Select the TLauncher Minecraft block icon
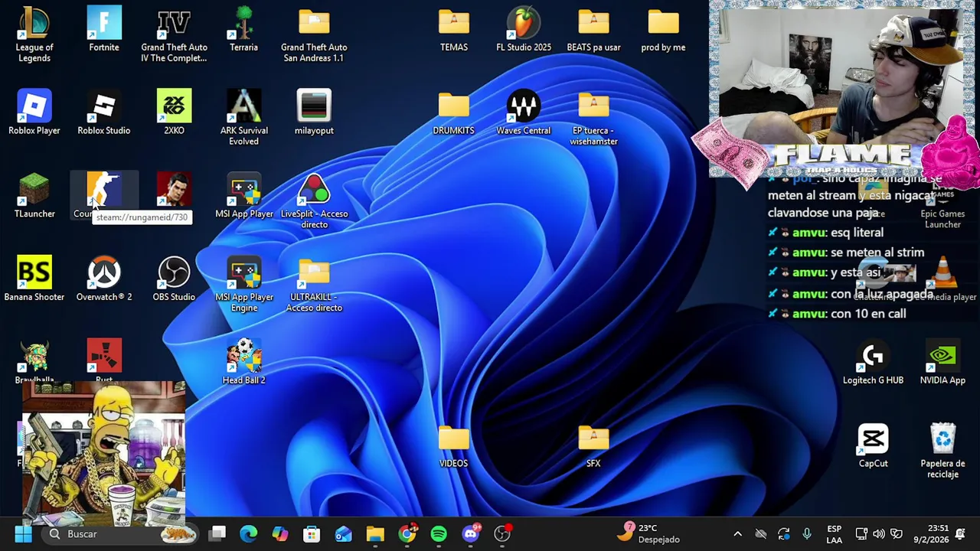This screenshot has height=551, width=980. click(x=34, y=196)
